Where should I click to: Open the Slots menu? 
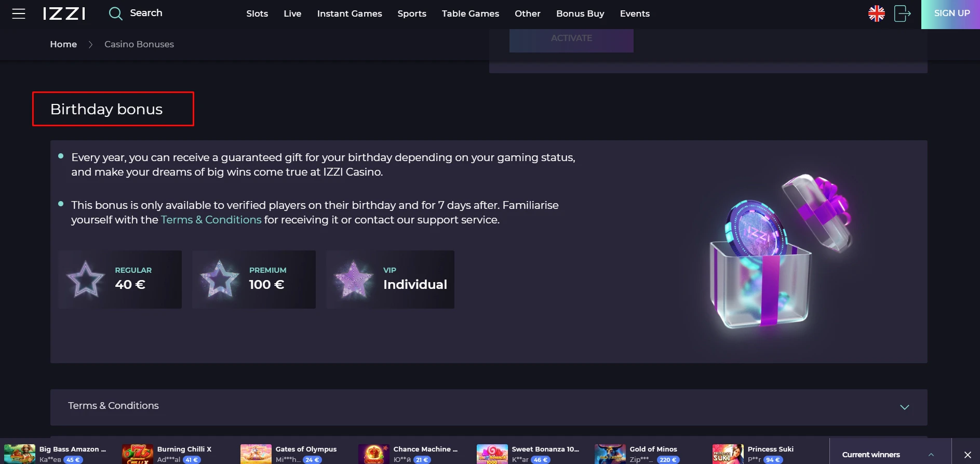click(257, 14)
